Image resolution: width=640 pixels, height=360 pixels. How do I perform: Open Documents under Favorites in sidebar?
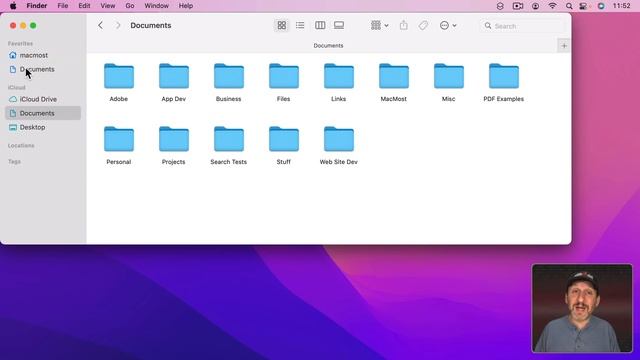[43, 69]
